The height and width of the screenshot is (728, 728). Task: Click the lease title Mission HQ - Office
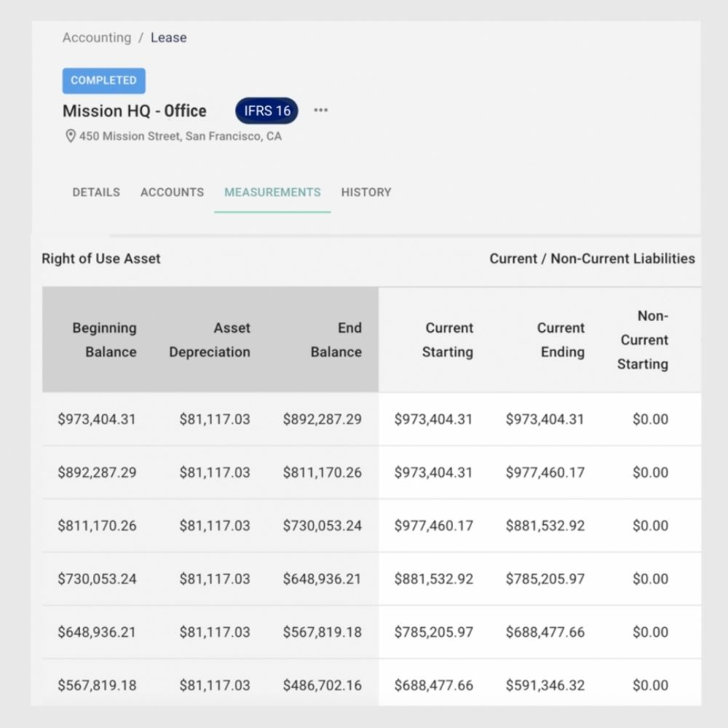135,111
